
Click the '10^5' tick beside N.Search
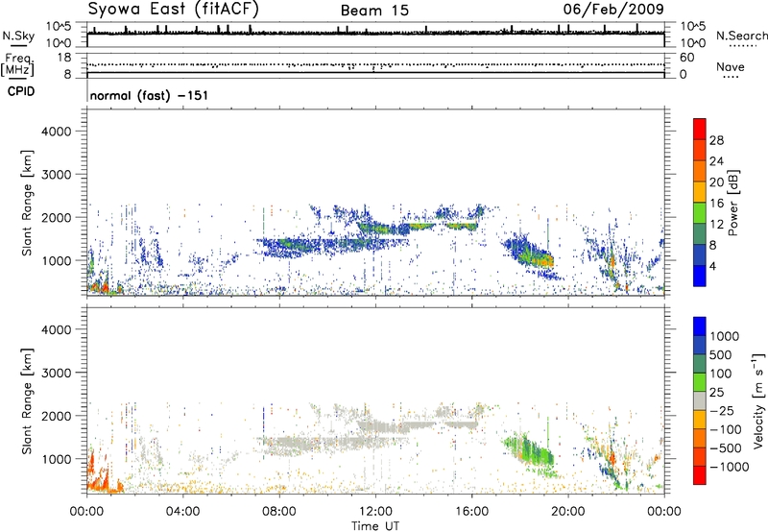(692, 27)
